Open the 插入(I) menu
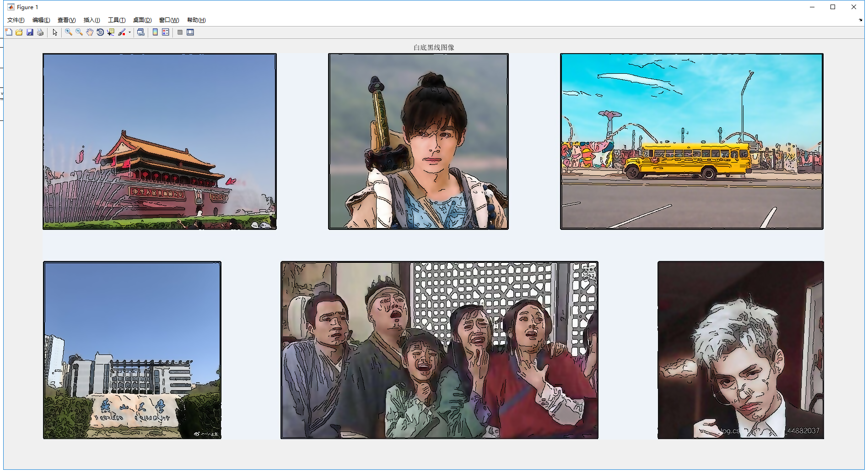868x473 pixels. pos(92,20)
